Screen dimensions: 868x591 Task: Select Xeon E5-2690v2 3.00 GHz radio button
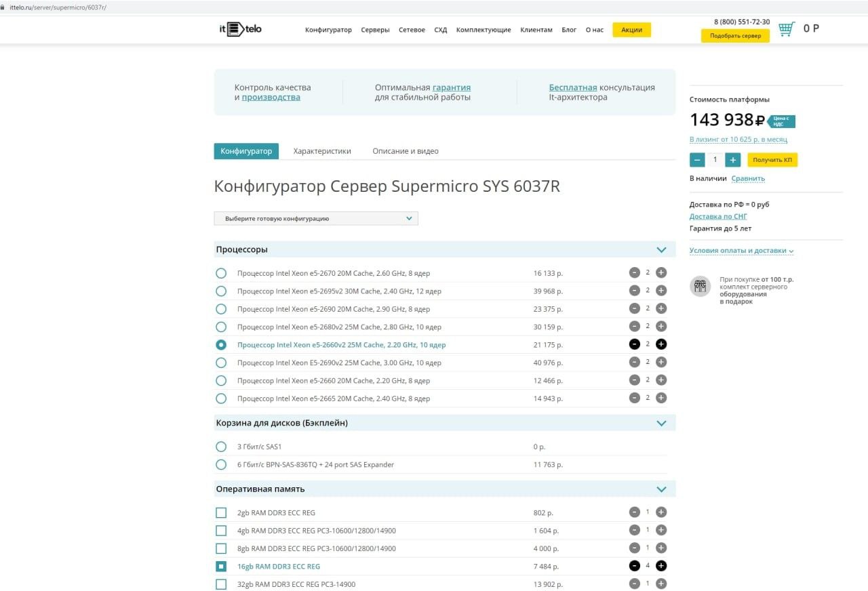(x=221, y=363)
